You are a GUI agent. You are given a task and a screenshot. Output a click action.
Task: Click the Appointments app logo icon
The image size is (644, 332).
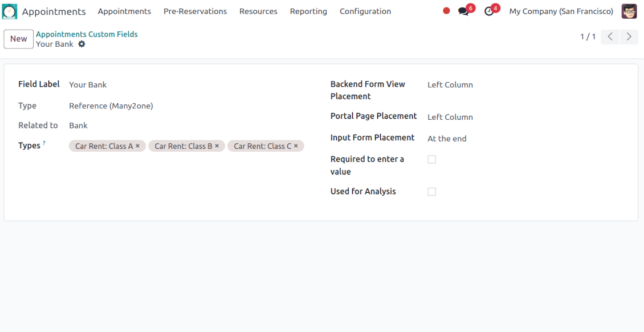10,11
